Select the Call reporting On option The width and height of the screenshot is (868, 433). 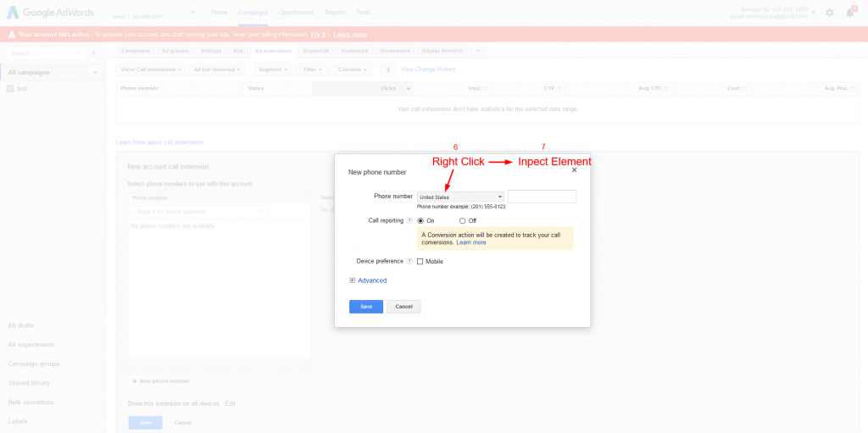coord(420,220)
